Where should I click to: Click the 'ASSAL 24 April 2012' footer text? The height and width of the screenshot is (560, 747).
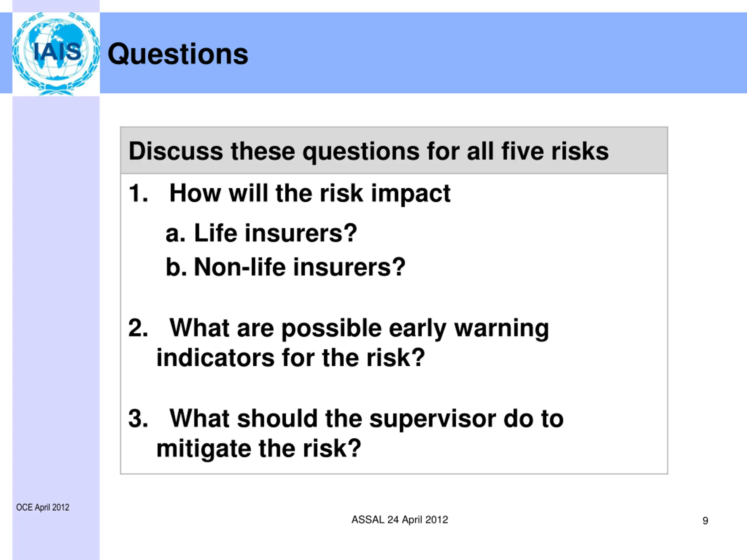coord(400,519)
